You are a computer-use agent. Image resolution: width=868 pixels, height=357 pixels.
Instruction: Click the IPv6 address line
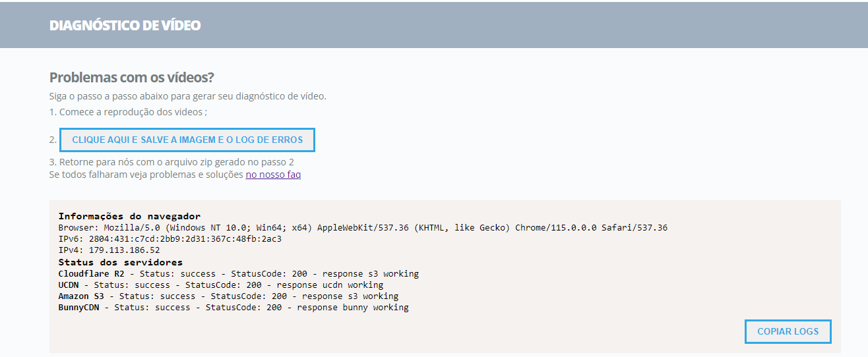pyautogui.click(x=170, y=238)
